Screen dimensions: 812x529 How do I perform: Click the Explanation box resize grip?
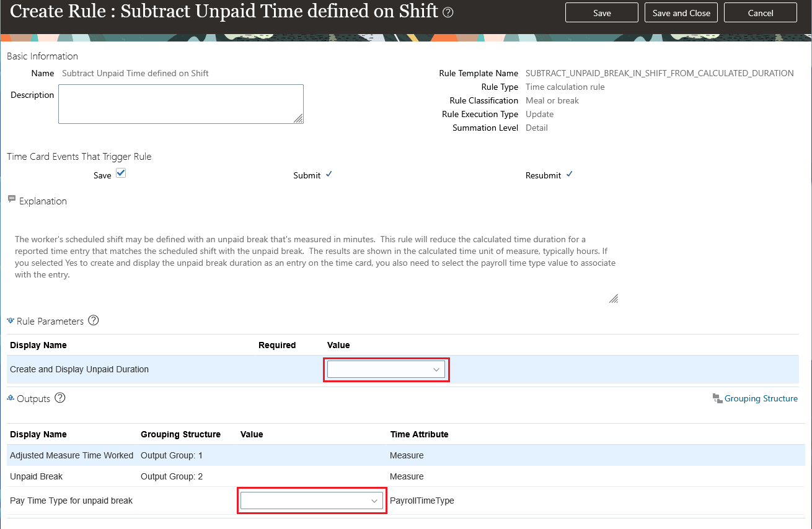click(614, 299)
